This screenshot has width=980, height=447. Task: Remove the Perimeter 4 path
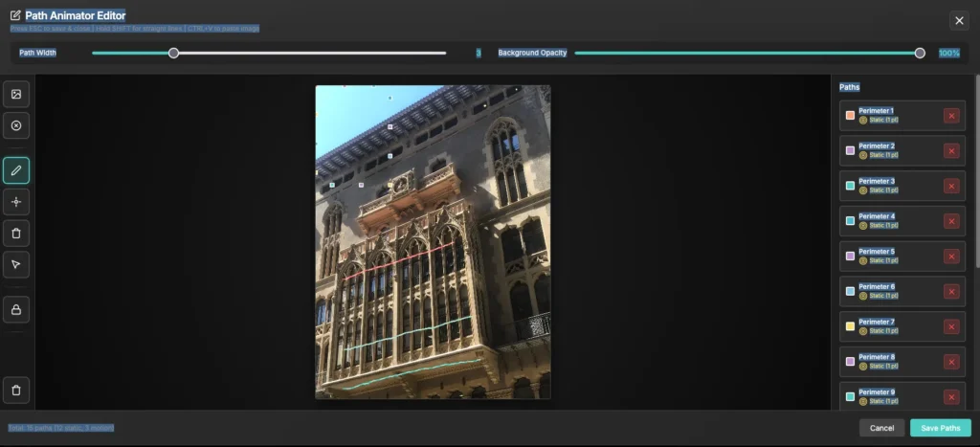click(951, 221)
